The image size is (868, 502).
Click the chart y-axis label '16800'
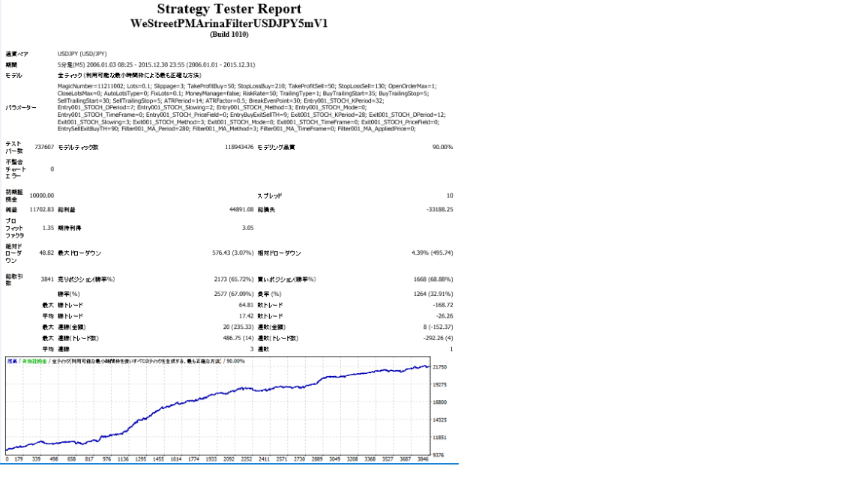[439, 402]
